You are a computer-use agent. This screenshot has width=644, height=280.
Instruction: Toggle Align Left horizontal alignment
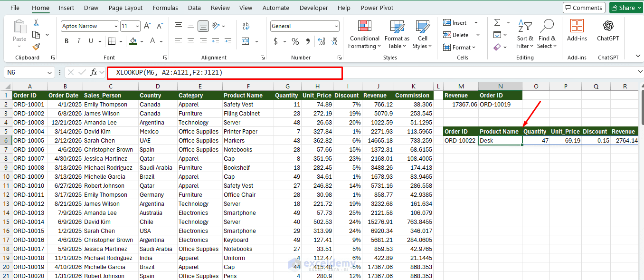coord(178,41)
